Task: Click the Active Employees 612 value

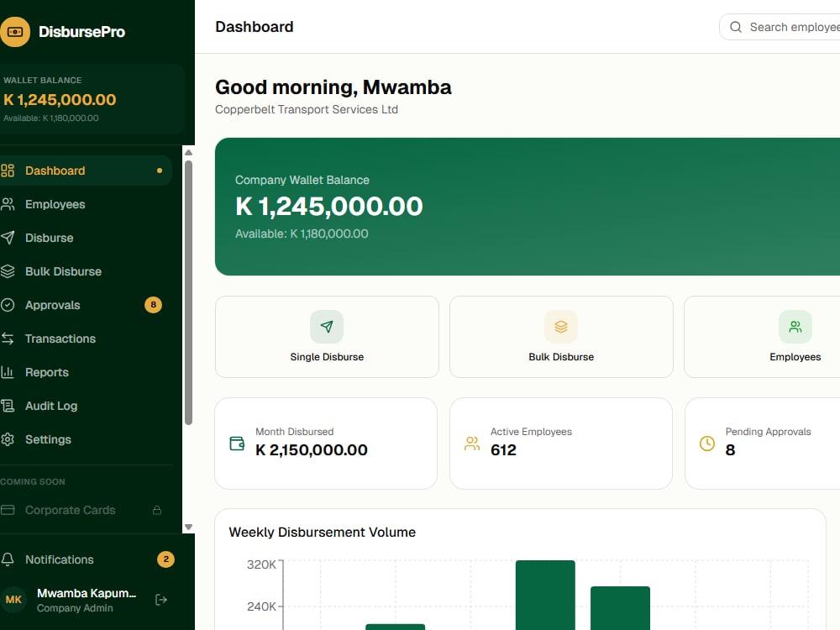Action: [503, 450]
